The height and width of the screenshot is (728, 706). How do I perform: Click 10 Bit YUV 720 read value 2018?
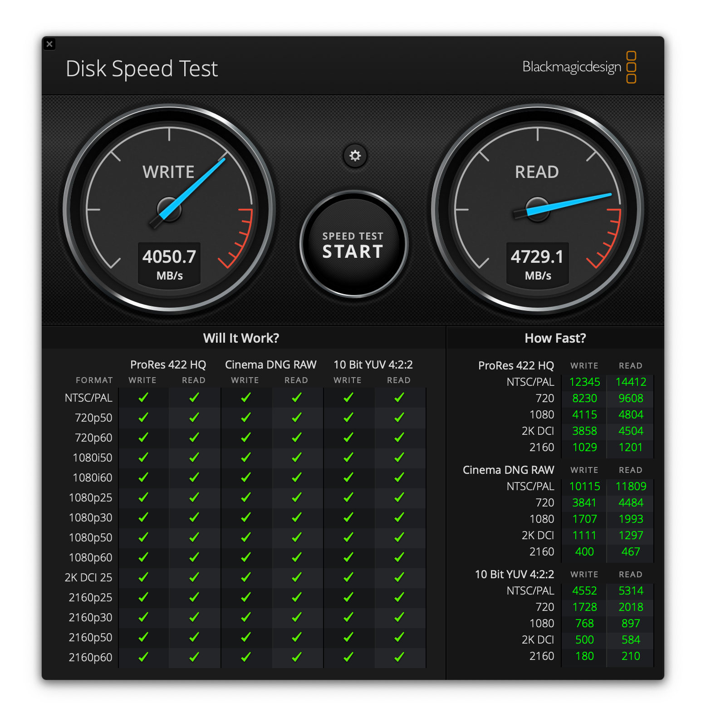pos(631,607)
